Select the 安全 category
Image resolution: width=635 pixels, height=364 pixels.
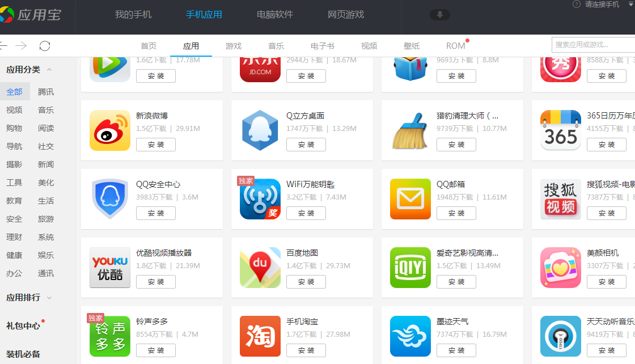[x=14, y=219]
